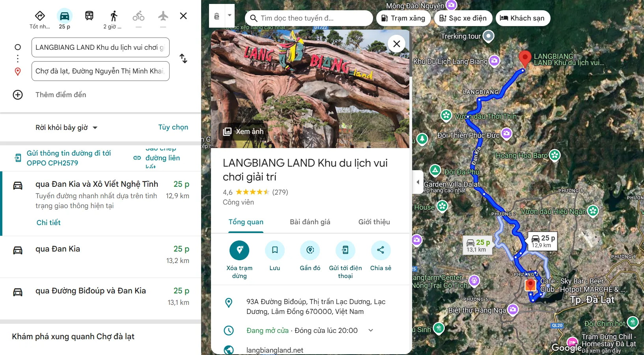Filter by Sạc xe điện chargers
Screen dimensions: 644x355
(x=463, y=18)
